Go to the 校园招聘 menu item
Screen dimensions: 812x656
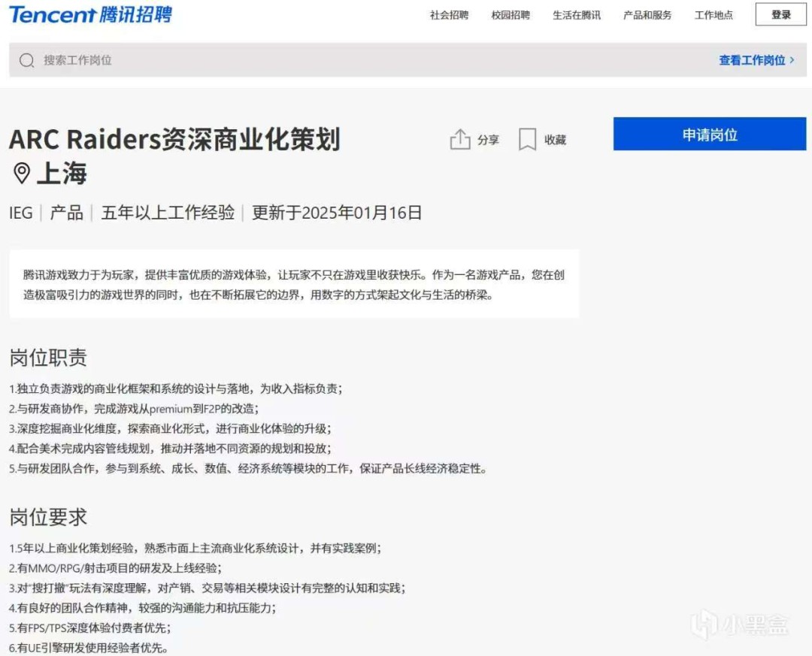click(x=511, y=15)
